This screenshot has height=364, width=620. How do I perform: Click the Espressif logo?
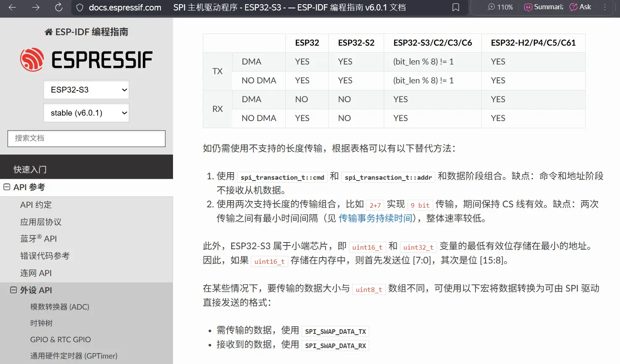[86, 59]
